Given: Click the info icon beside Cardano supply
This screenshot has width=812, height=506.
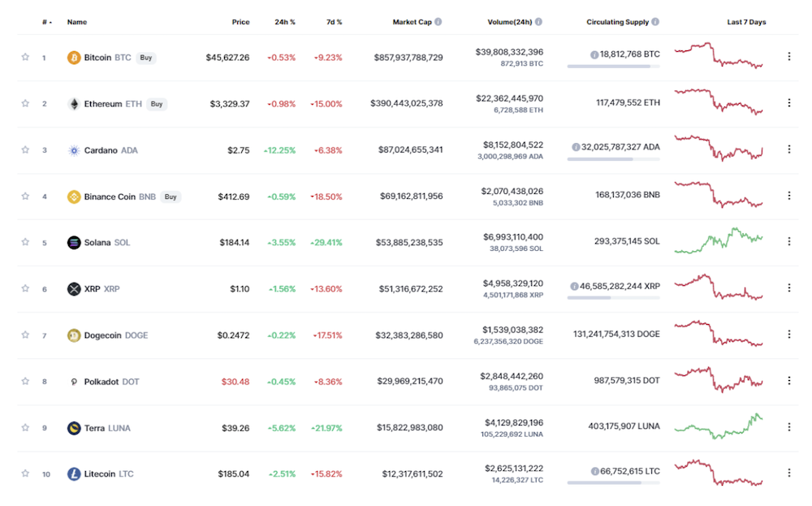Looking at the screenshot, I should [x=576, y=147].
